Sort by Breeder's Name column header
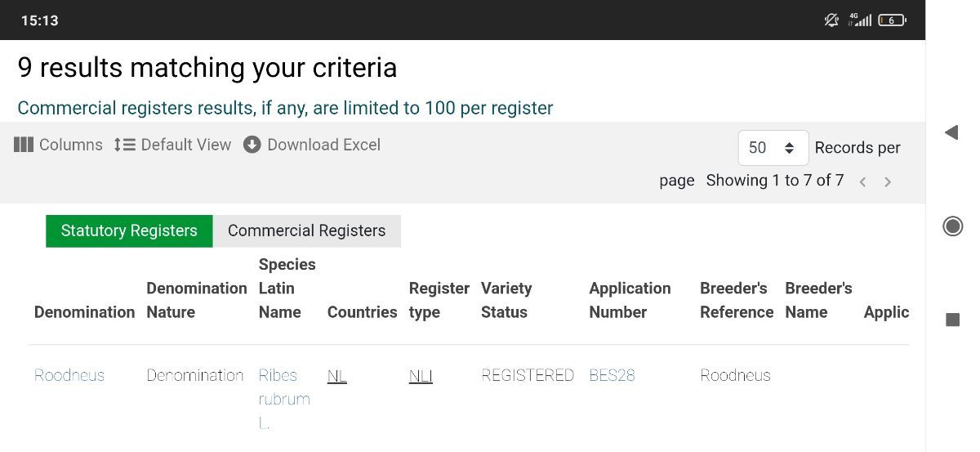The image size is (980, 452). coord(818,300)
